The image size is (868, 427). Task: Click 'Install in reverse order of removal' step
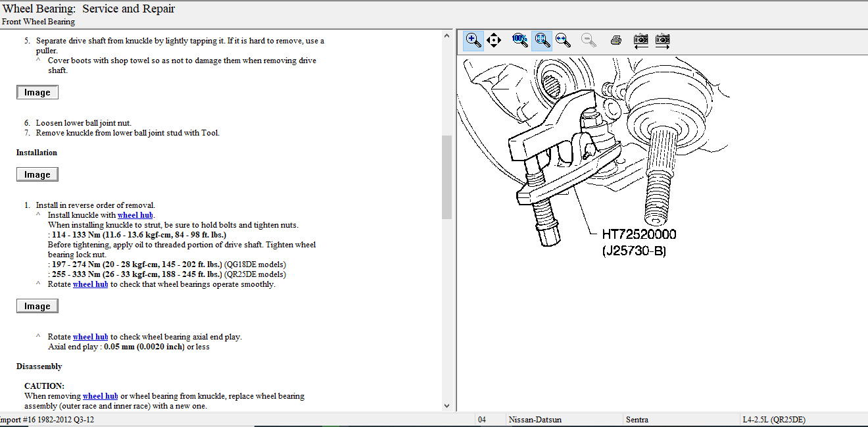tap(95, 205)
